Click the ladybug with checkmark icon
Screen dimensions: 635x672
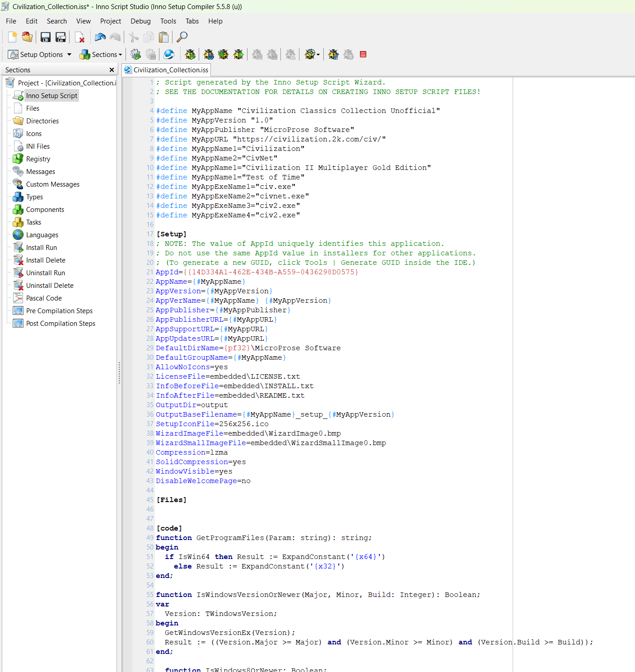333,55
